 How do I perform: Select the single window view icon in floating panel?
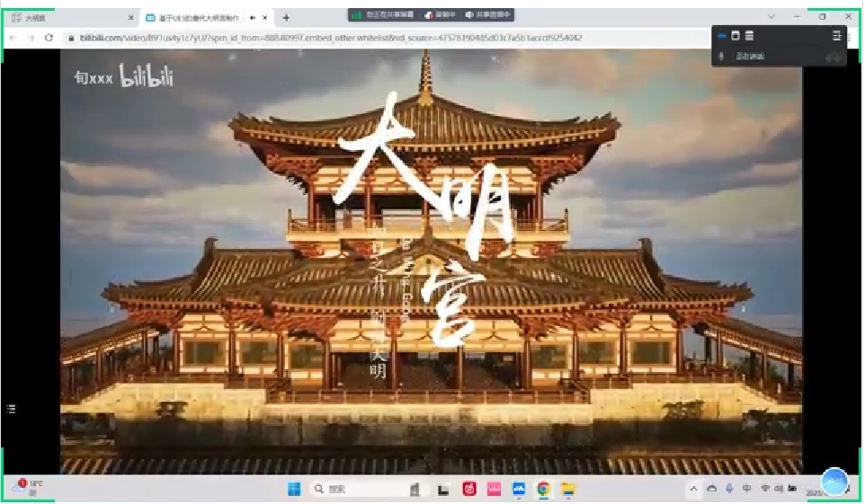point(735,35)
